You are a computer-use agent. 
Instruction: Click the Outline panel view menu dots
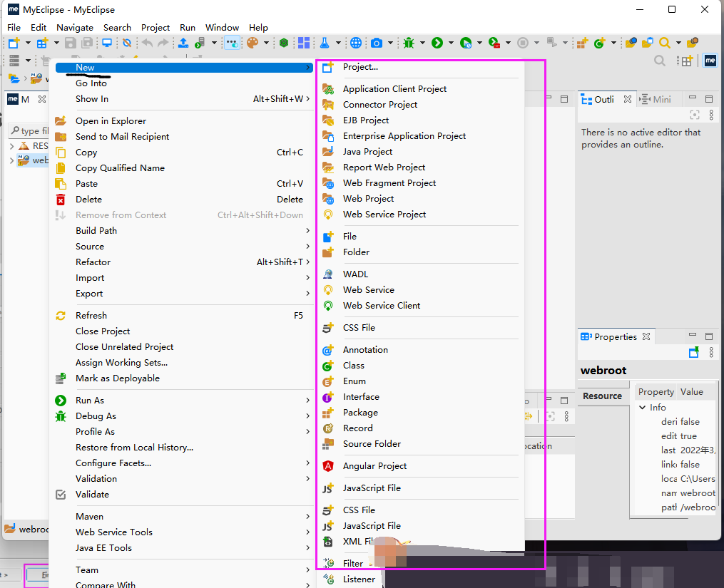(711, 115)
